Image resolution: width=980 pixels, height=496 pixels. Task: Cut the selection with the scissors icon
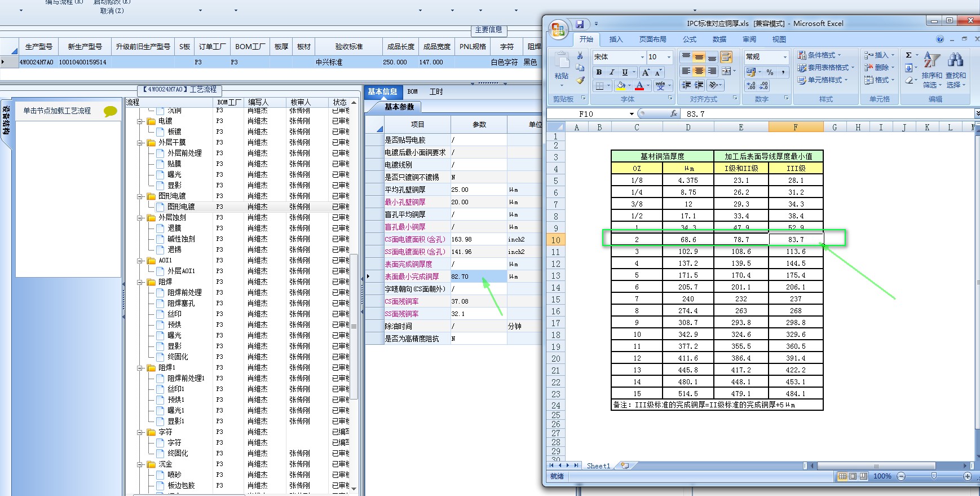580,56
